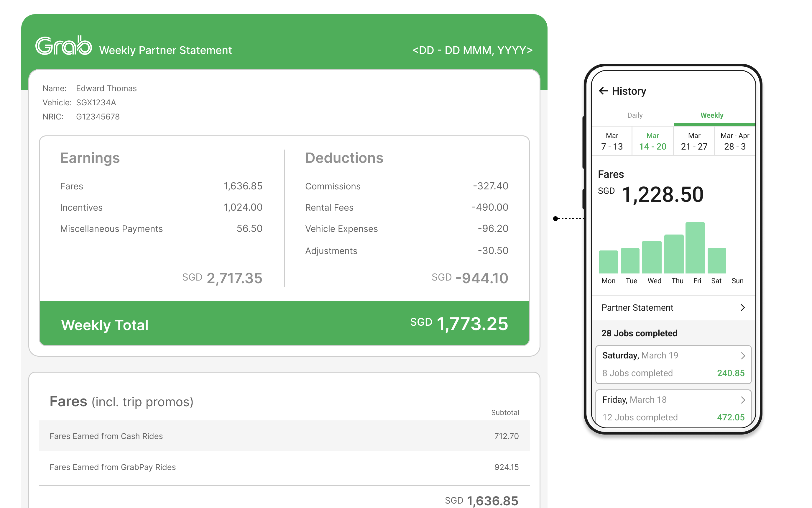Switch to the Daily tab

click(x=635, y=115)
